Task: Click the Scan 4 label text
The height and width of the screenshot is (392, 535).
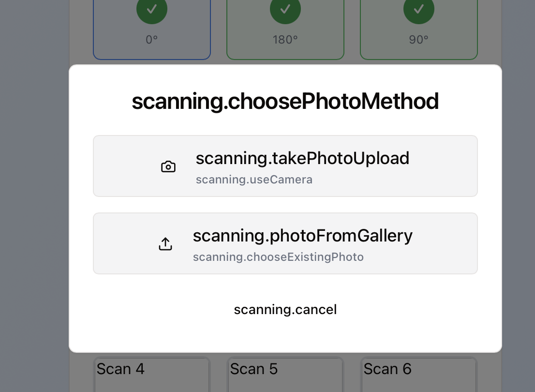Action: [120, 369]
